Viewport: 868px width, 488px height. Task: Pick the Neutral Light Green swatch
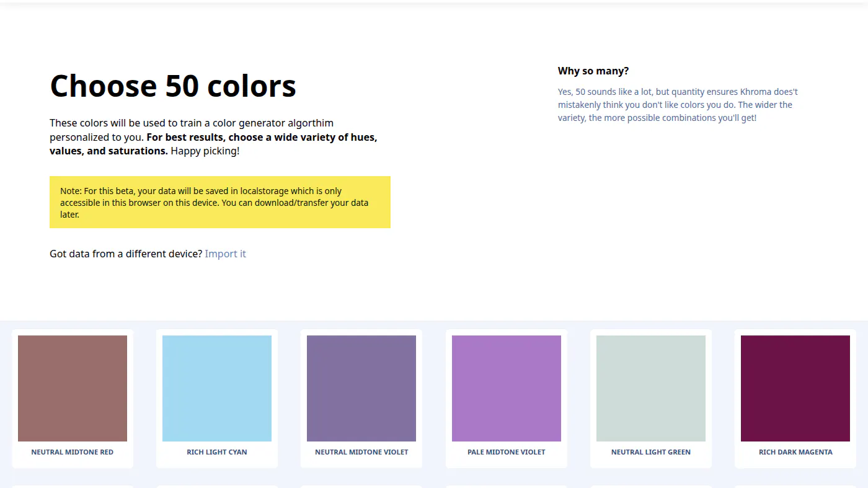(651, 388)
